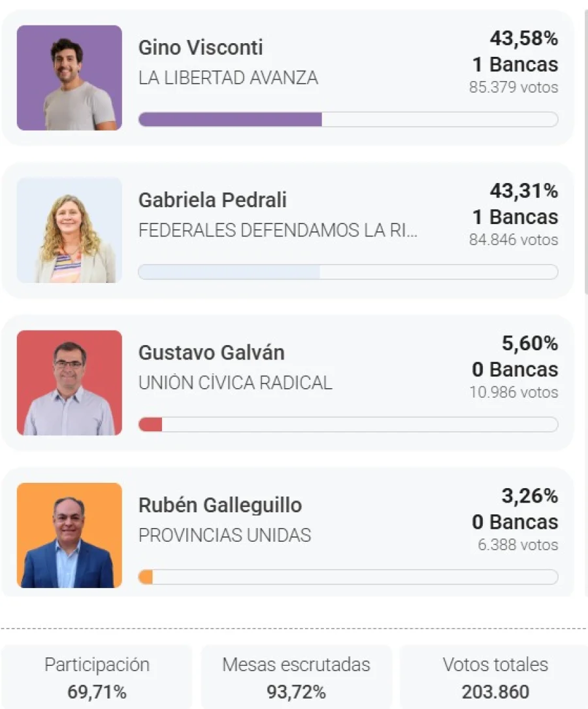Click Gino Visconti's candidate photo
The width and height of the screenshot is (588, 709).
tap(69, 78)
